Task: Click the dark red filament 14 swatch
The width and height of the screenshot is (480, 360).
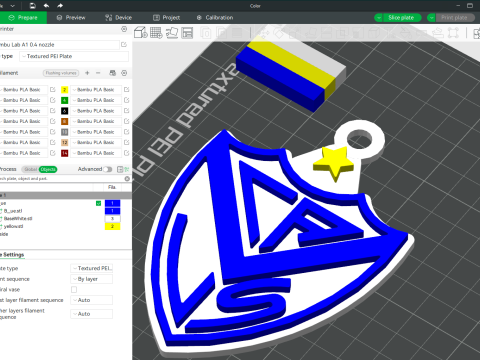Action: click(x=64, y=153)
